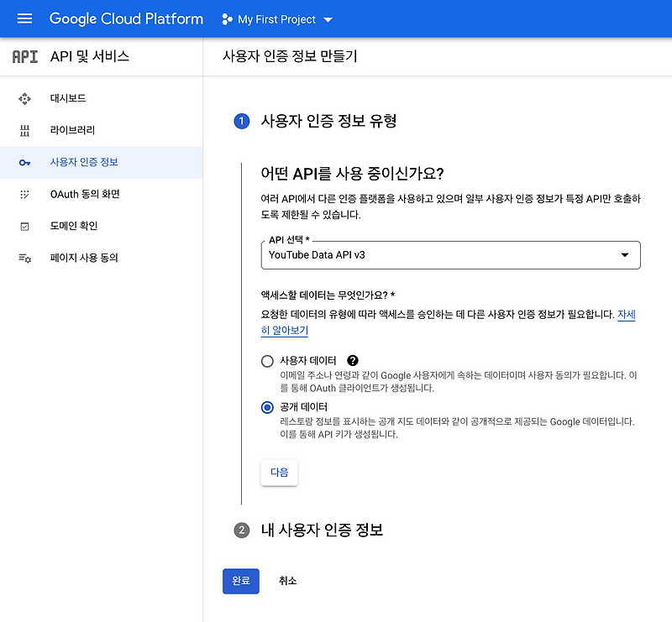Screen dimensions: 672x622
Task: Click the 페이지 사용 동의 settings icon
Action: [24, 258]
